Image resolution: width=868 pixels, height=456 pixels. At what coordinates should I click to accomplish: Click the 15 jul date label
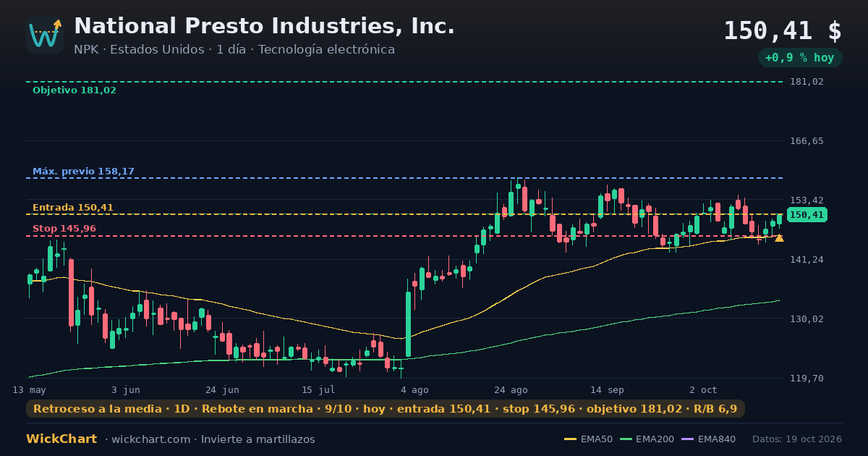coord(318,390)
